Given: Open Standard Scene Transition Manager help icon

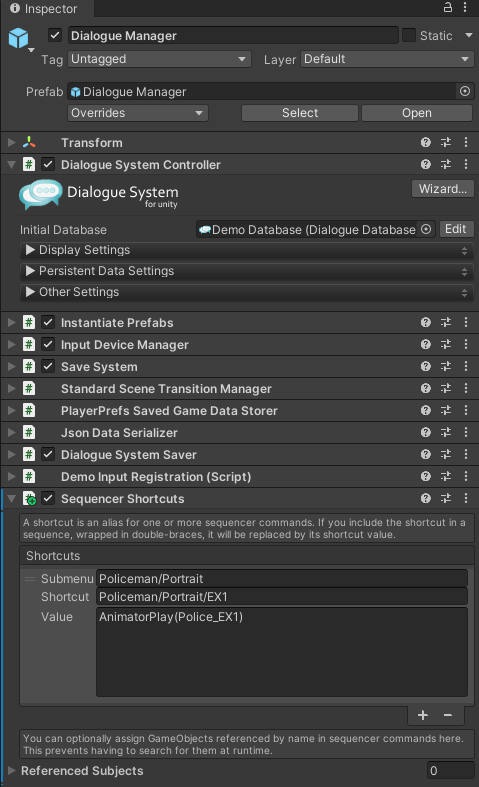Looking at the screenshot, I should 426,389.
